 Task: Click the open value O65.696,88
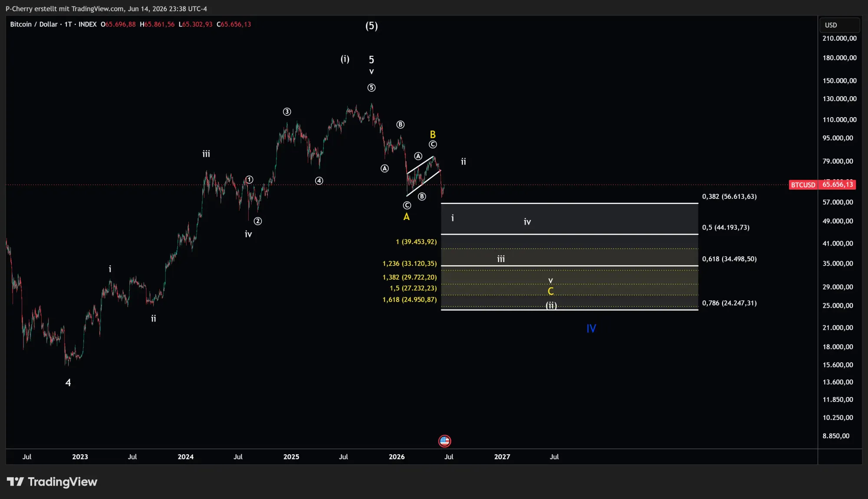coord(118,24)
